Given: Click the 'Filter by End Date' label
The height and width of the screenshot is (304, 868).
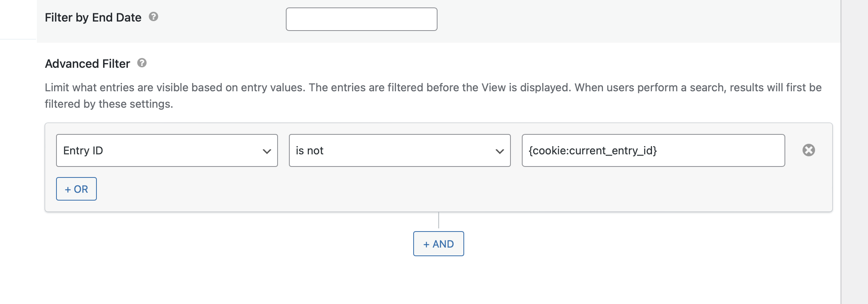Looking at the screenshot, I should click(x=93, y=18).
